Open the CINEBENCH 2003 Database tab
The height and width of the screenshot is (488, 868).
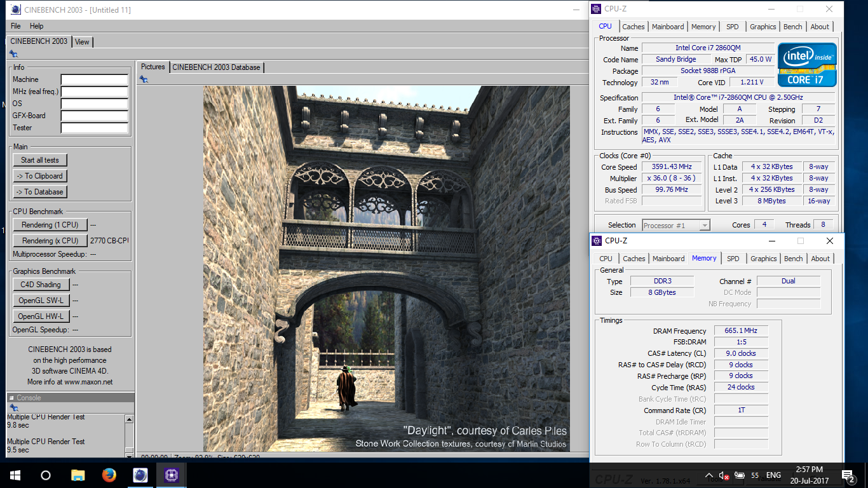(217, 67)
